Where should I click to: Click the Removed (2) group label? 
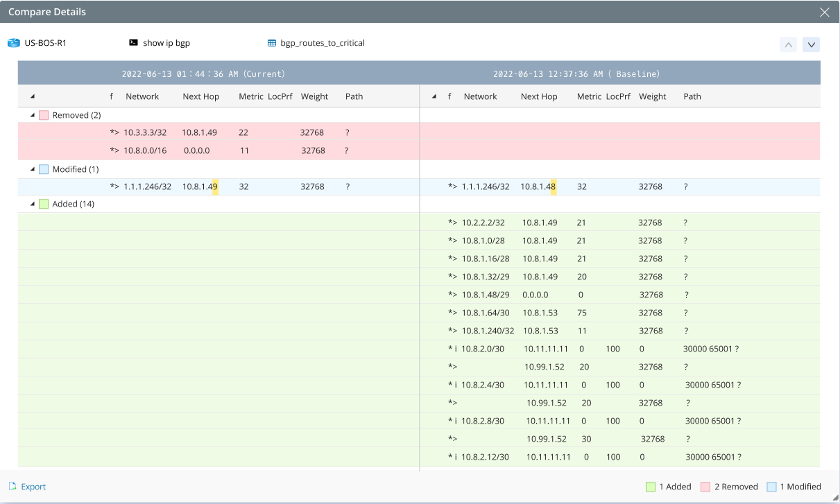pyautogui.click(x=77, y=115)
